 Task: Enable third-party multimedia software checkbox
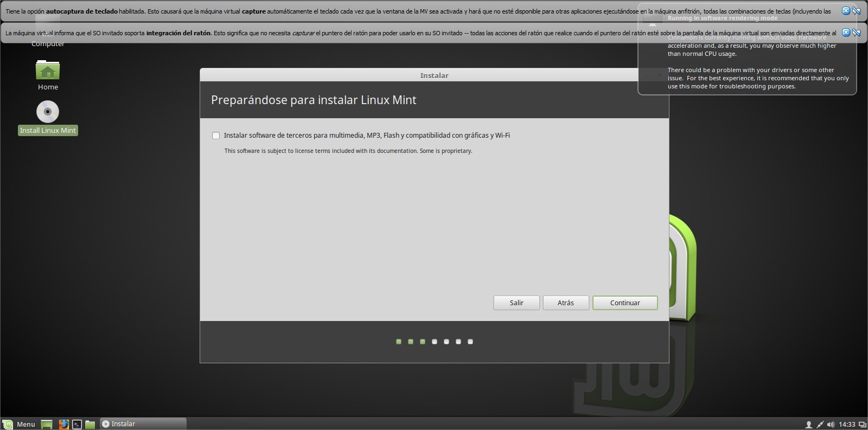[x=216, y=136]
